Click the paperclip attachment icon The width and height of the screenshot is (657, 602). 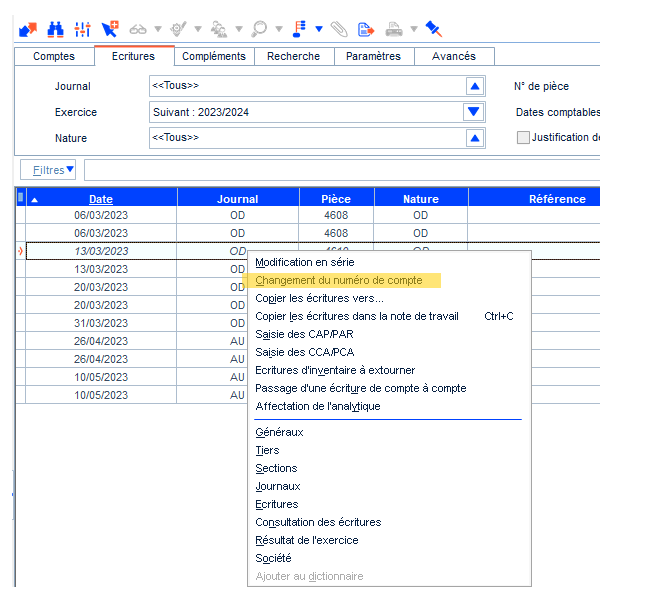340,28
